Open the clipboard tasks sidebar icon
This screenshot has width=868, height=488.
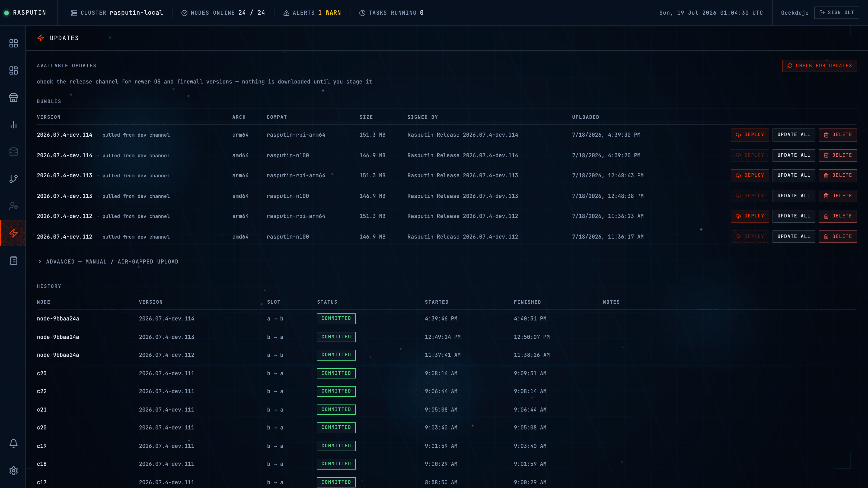[14, 260]
